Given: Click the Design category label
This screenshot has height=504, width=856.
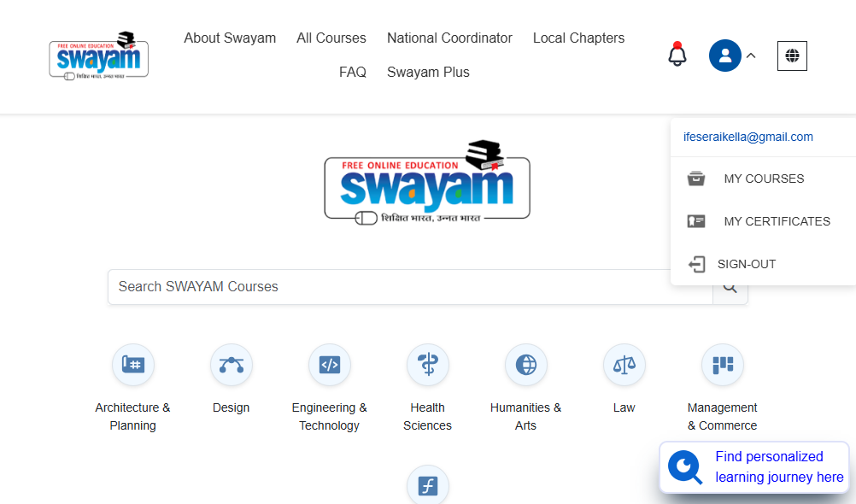Looking at the screenshot, I should (x=231, y=407).
